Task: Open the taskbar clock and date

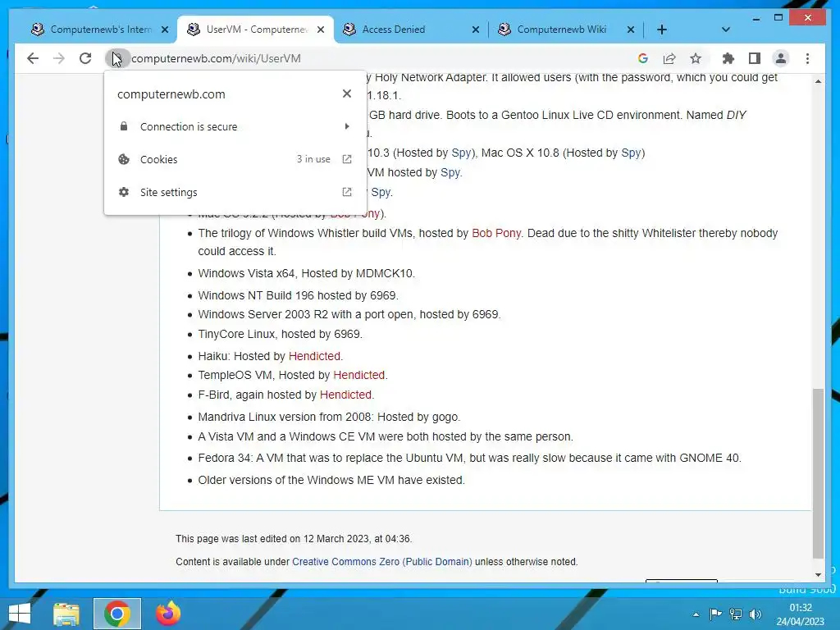Action: click(801, 614)
